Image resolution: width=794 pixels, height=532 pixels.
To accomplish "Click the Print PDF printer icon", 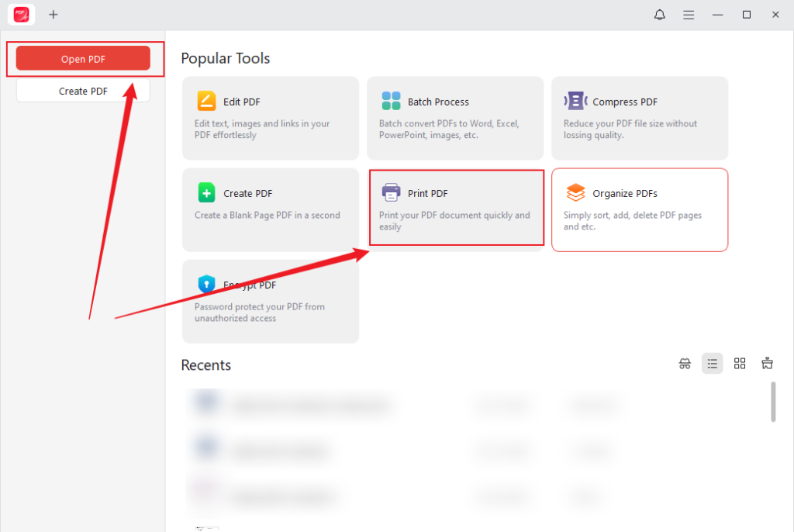I will coord(391,193).
